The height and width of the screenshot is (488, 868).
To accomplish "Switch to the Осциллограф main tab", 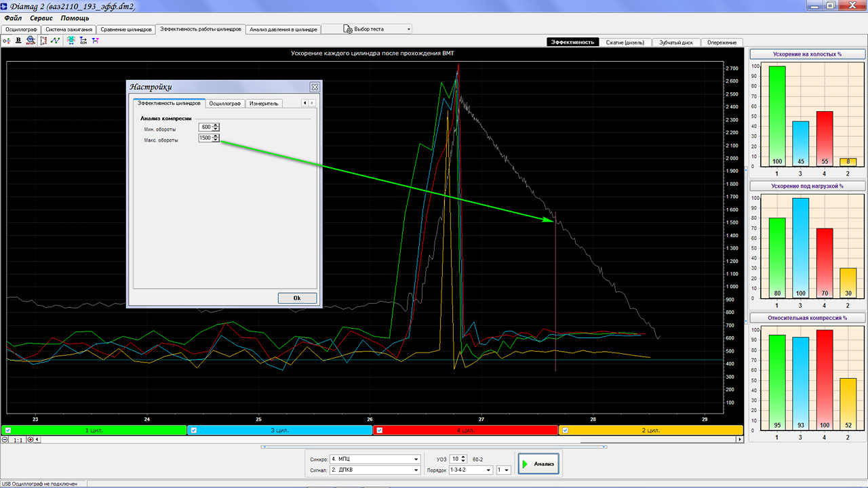I will 20,29.
